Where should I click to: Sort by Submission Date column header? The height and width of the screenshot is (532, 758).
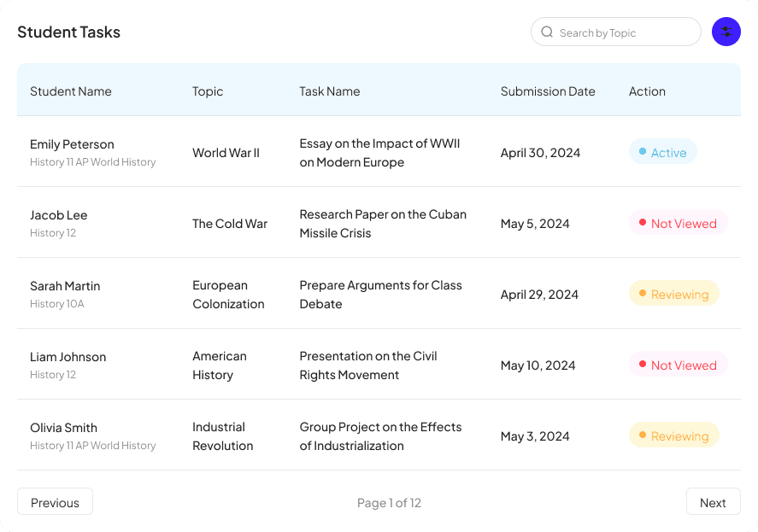[548, 91]
